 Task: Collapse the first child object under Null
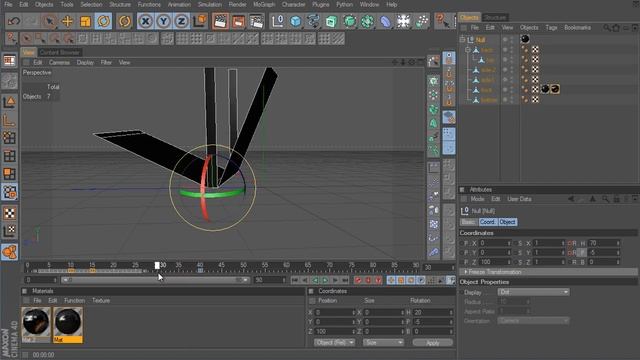tap(468, 50)
